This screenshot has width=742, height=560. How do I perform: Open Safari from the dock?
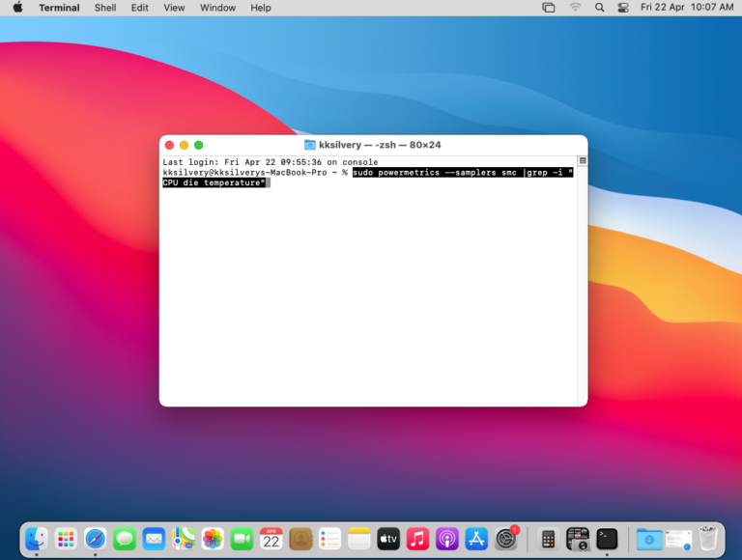(x=95, y=539)
